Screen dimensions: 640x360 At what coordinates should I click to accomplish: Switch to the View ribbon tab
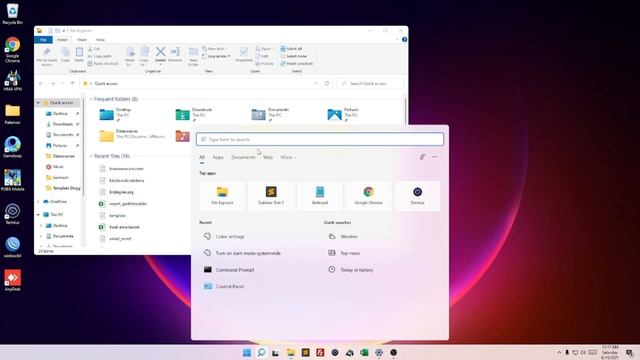pyautogui.click(x=100, y=40)
